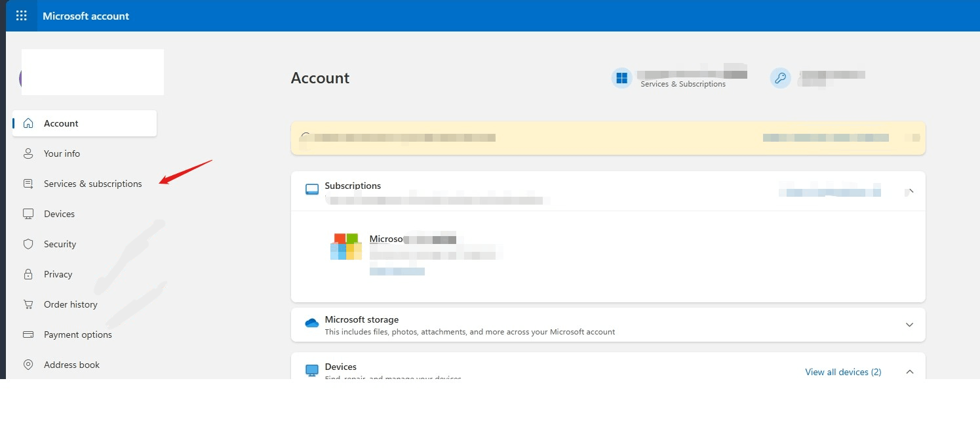The width and height of the screenshot is (980, 425).
Task: Click the cart icon beside Order history
Action: (28, 304)
